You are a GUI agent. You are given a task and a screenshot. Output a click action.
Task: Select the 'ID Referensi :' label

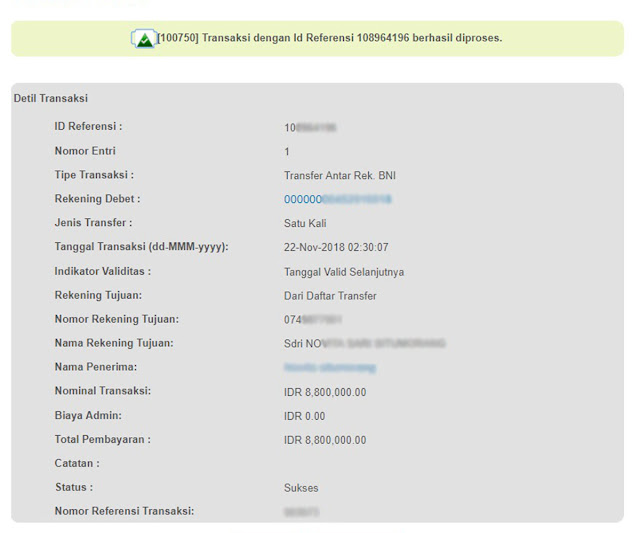pyautogui.click(x=88, y=127)
